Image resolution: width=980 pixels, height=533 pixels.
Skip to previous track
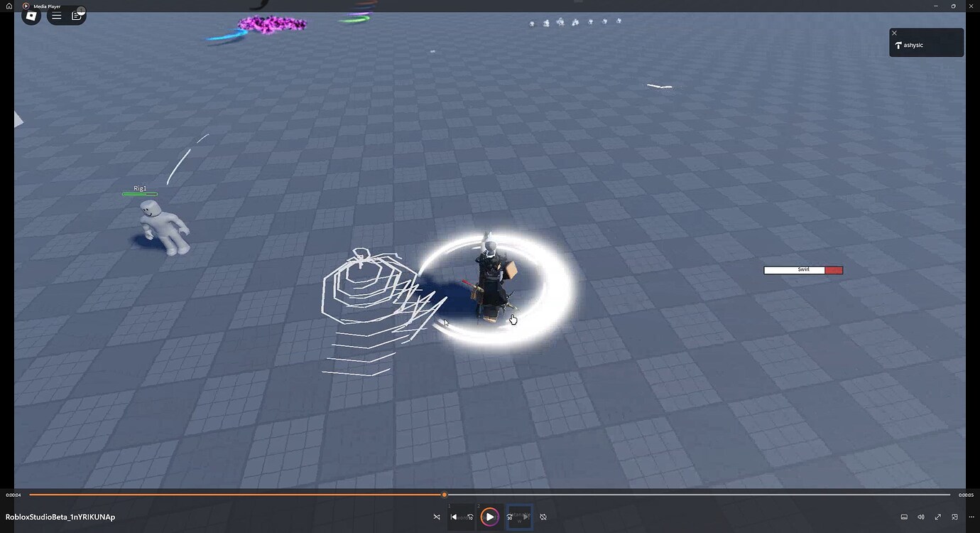click(454, 517)
